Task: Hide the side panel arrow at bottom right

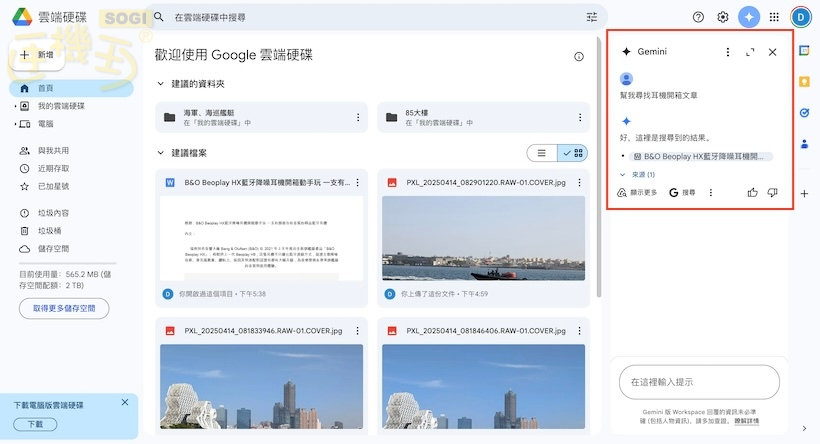Action: [804, 428]
